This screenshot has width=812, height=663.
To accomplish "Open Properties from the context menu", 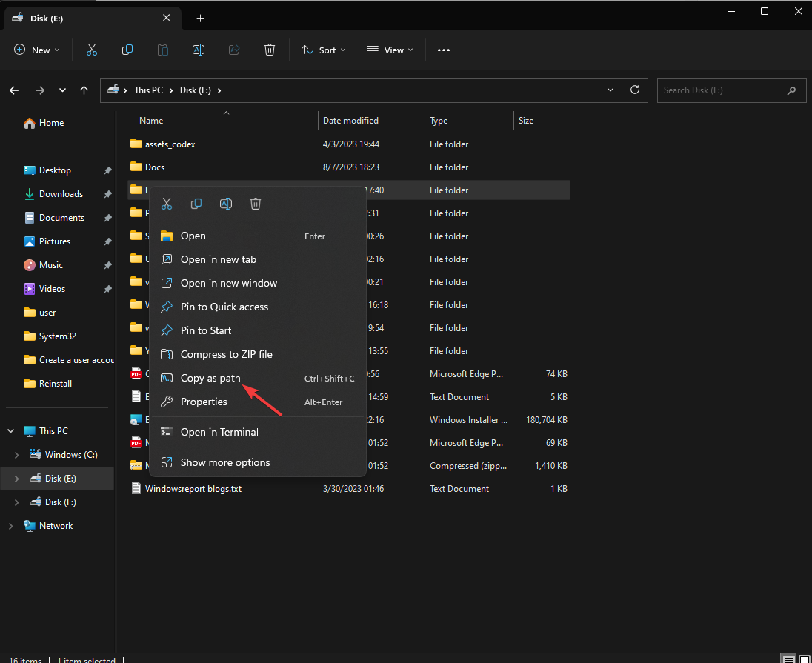I will [258, 402].
